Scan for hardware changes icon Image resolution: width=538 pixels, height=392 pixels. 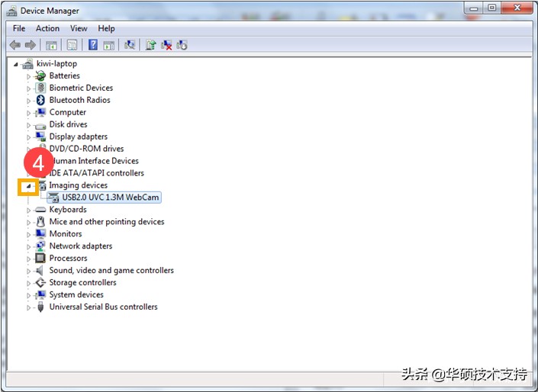tap(130, 45)
